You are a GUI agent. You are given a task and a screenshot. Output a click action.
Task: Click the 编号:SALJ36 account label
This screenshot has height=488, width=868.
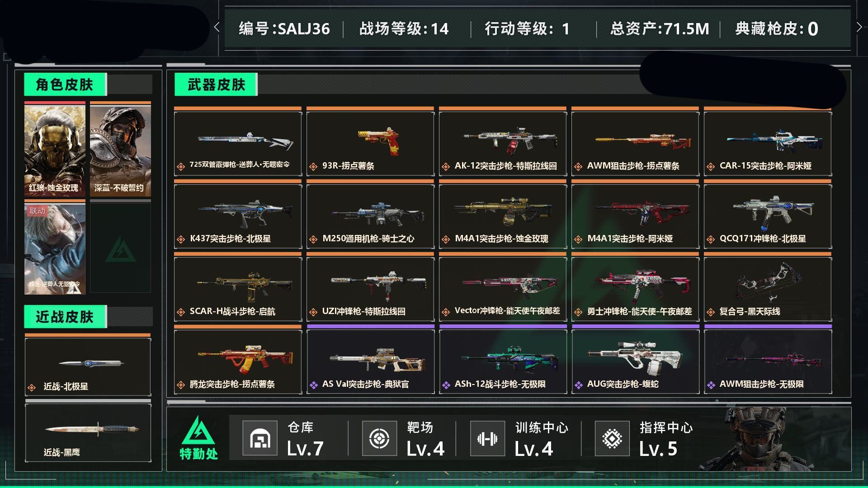point(284,29)
